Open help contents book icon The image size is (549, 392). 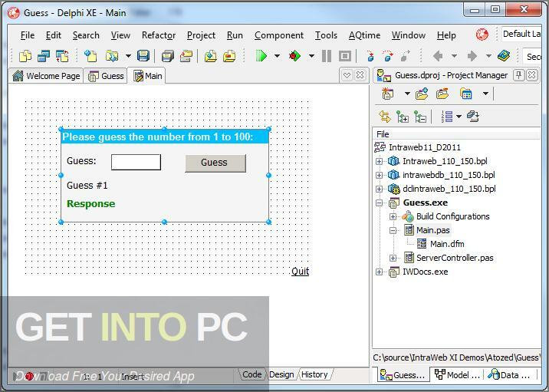click(504, 56)
